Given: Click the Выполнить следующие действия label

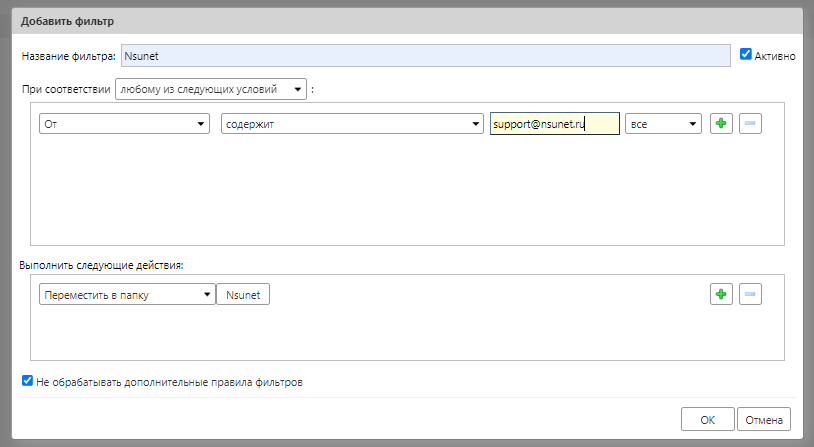Looking at the screenshot, I should point(101,265).
